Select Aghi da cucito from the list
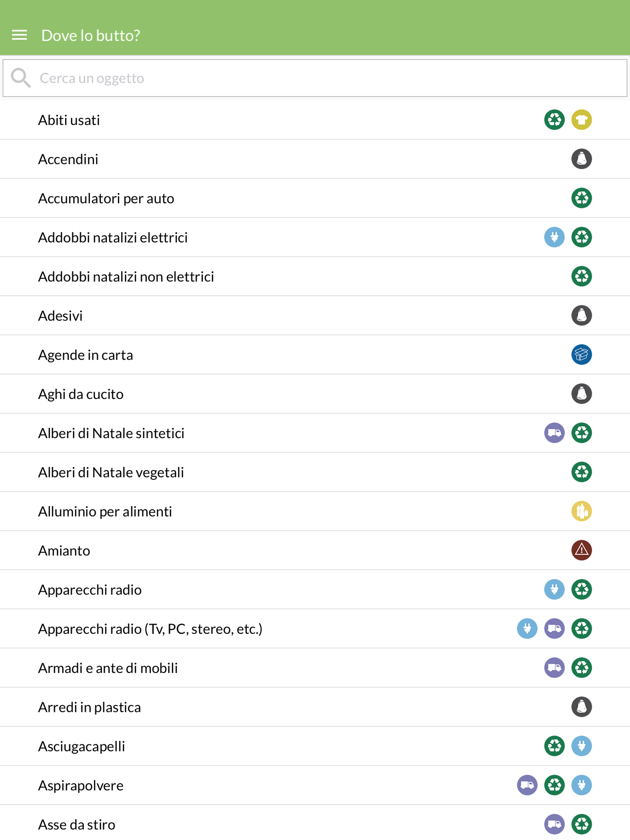This screenshot has width=630, height=840. [315, 394]
